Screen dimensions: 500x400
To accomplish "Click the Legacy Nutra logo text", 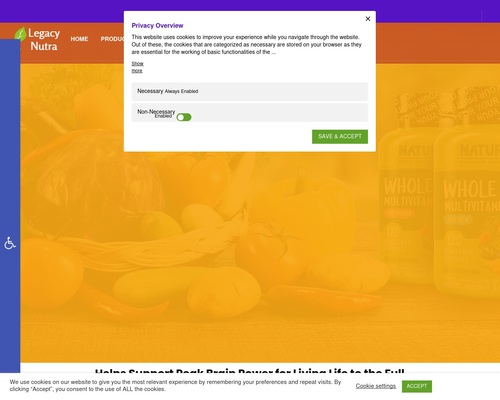I will coord(44,40).
